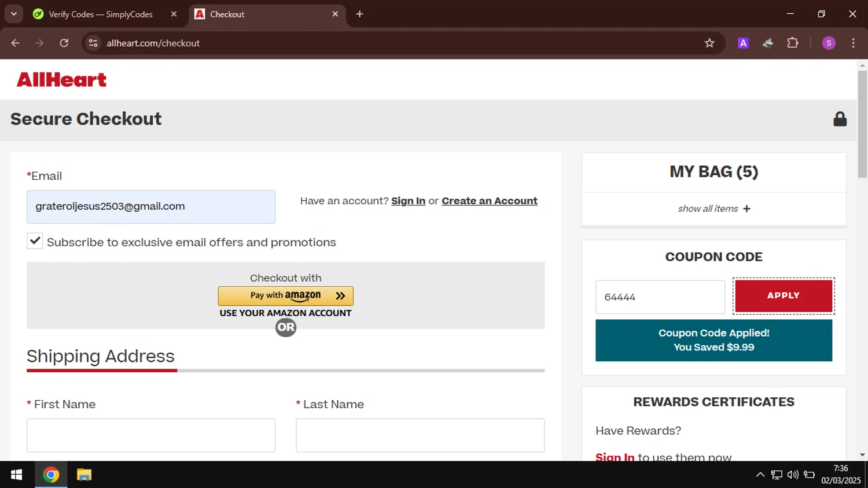
Task: Click the volume speaker icon
Action: tap(793, 475)
